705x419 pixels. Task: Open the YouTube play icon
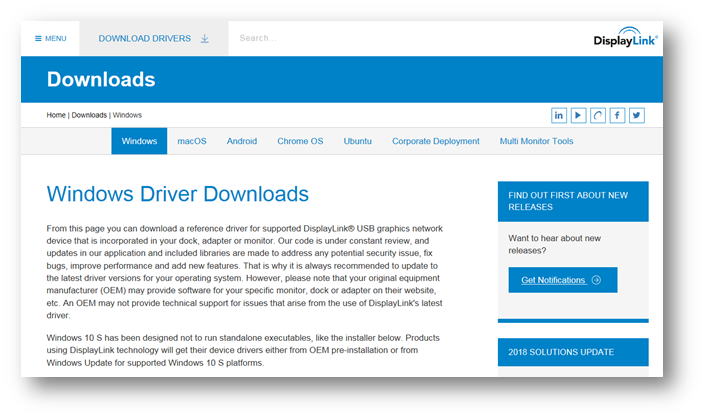(x=578, y=116)
